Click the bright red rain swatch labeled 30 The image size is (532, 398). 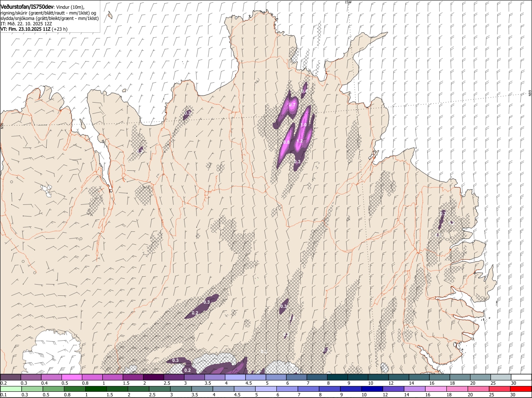522,389
